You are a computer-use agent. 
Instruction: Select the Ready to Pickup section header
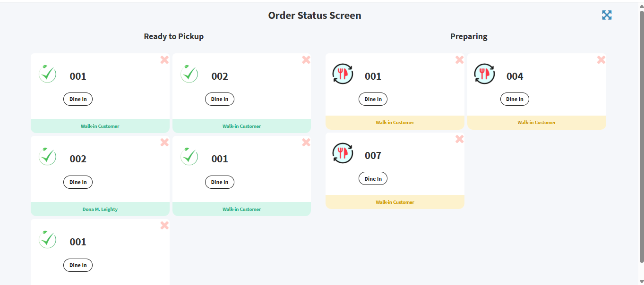pyautogui.click(x=173, y=36)
